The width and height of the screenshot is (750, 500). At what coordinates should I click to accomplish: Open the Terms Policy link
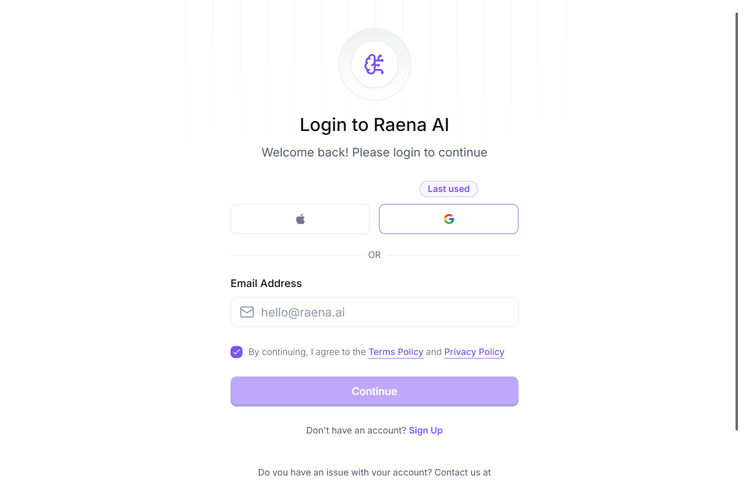coord(396,352)
